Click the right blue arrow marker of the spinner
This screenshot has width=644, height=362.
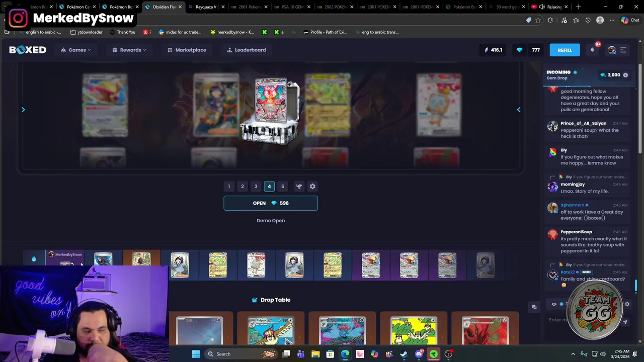tap(519, 110)
